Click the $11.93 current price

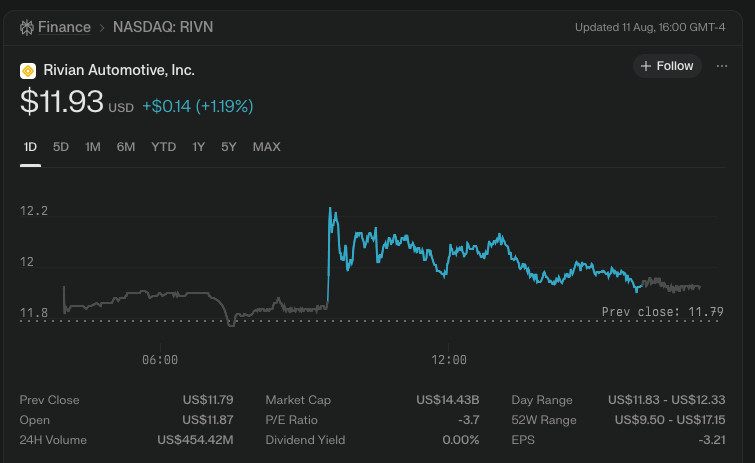click(62, 102)
